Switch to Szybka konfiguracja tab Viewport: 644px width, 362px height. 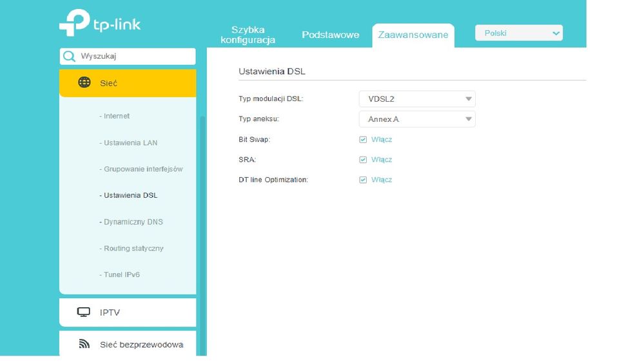[248, 35]
